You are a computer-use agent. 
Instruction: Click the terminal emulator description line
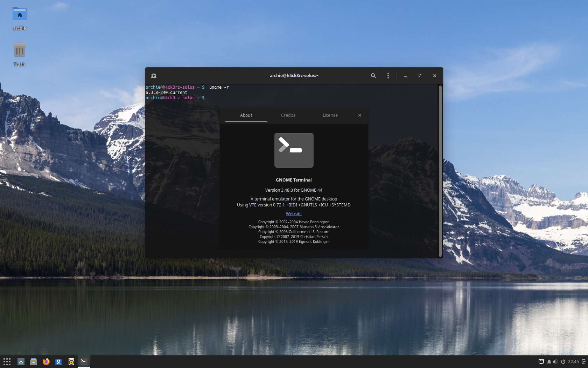click(294, 199)
